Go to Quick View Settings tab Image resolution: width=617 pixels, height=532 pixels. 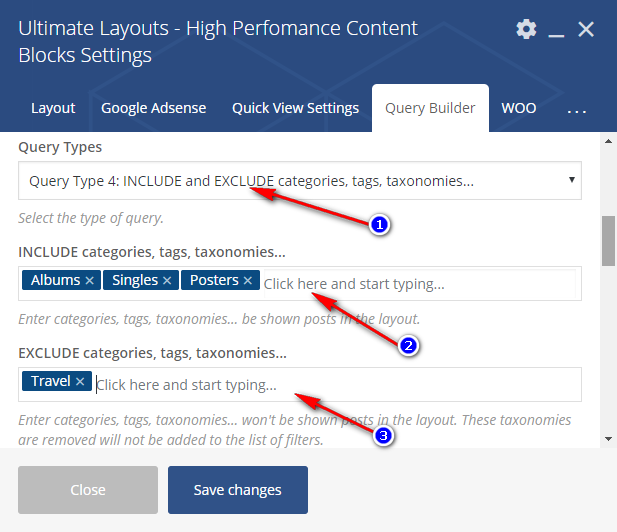click(x=295, y=108)
